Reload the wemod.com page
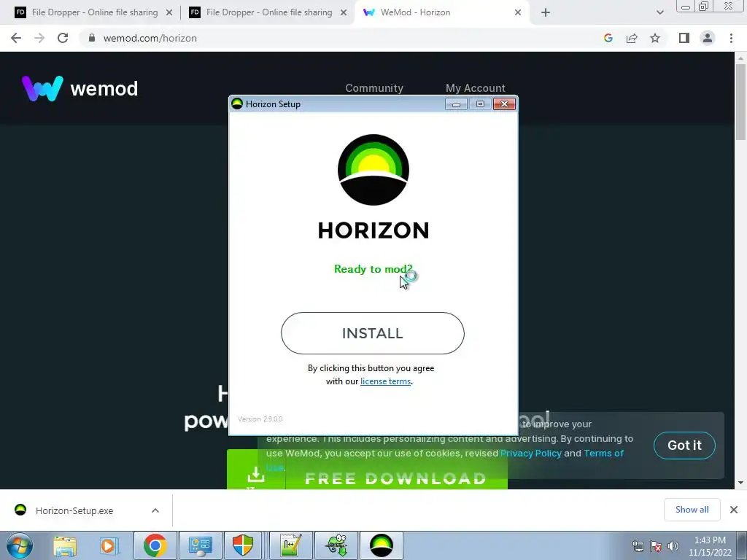This screenshot has height=560, width=747. coord(63,38)
